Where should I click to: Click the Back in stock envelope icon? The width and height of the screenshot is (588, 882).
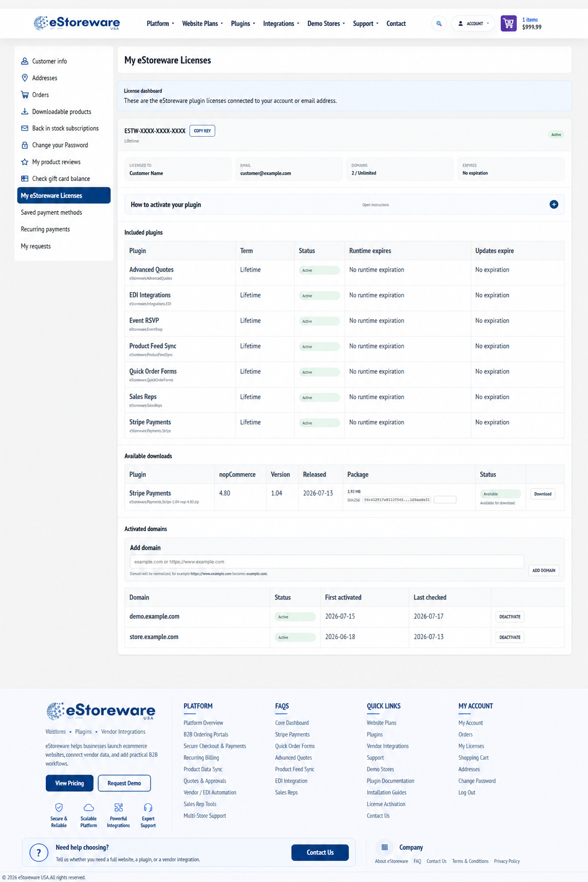[25, 128]
